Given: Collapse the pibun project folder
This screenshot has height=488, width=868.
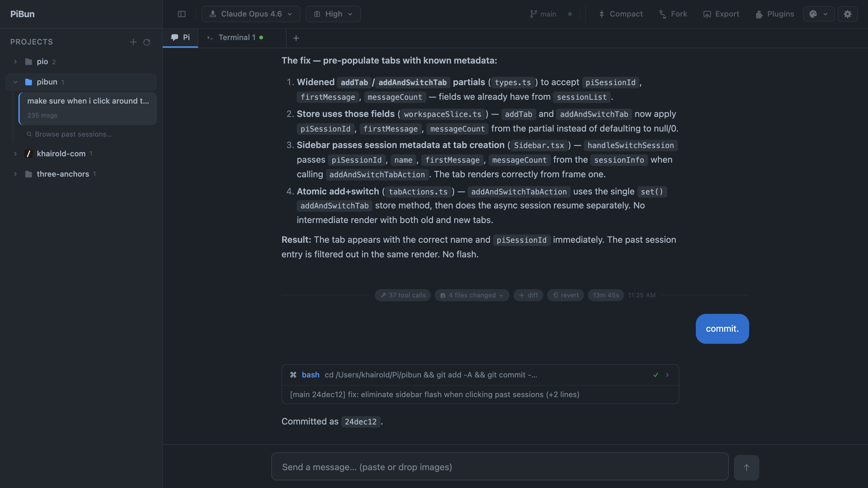Looking at the screenshot, I should (x=15, y=82).
